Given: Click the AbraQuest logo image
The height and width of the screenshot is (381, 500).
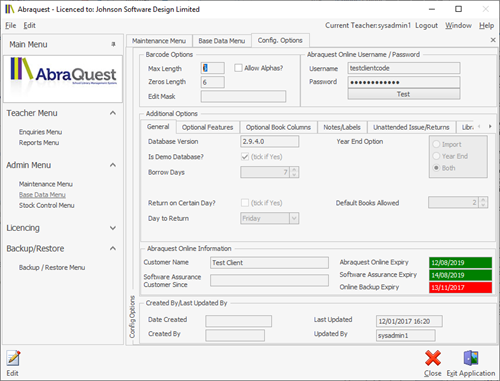Looking at the screenshot, I should (x=63, y=79).
